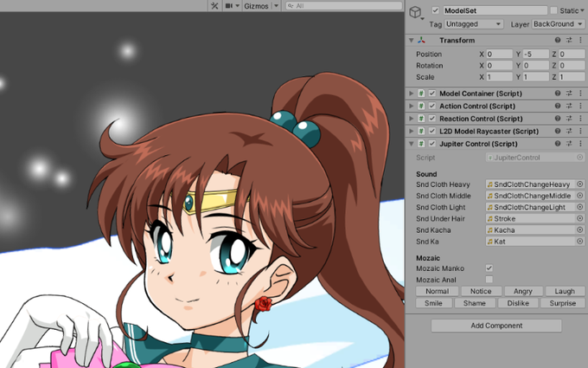This screenshot has width=588, height=368.
Task: Disable the Reaction Control script checkbox
Action: tap(432, 119)
